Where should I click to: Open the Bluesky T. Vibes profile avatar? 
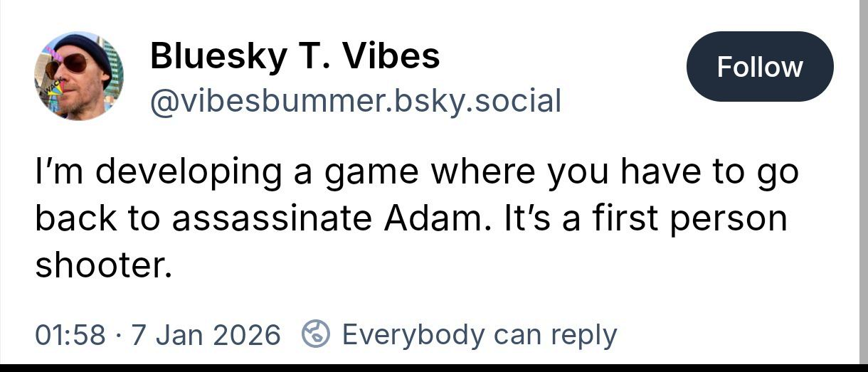79,75
